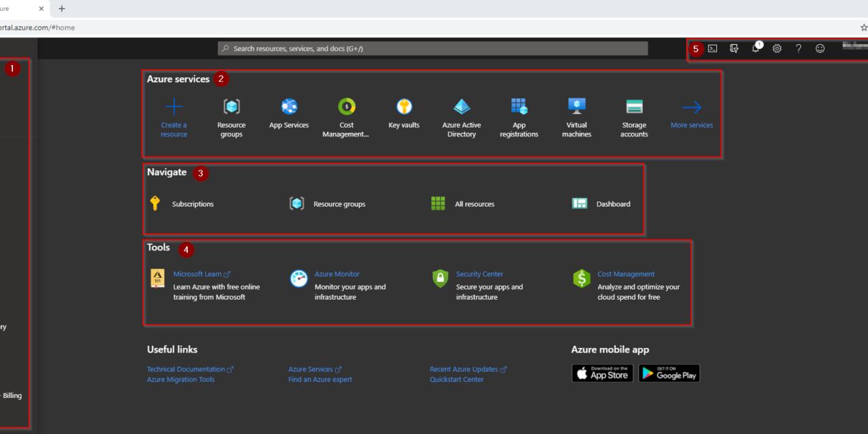The height and width of the screenshot is (434, 868).
Task: Click the Google Play download badge
Action: (x=669, y=374)
